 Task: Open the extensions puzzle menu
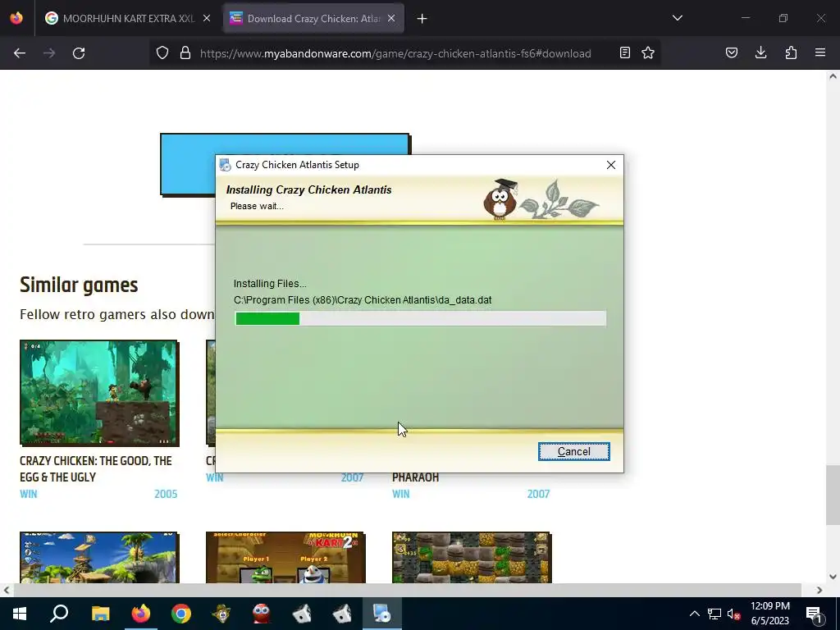point(791,52)
